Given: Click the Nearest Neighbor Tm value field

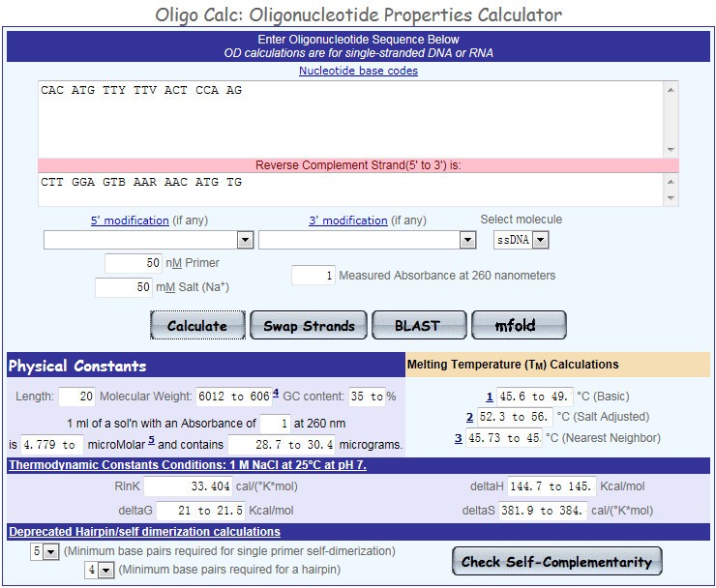Looking at the screenshot, I should pos(504,438).
